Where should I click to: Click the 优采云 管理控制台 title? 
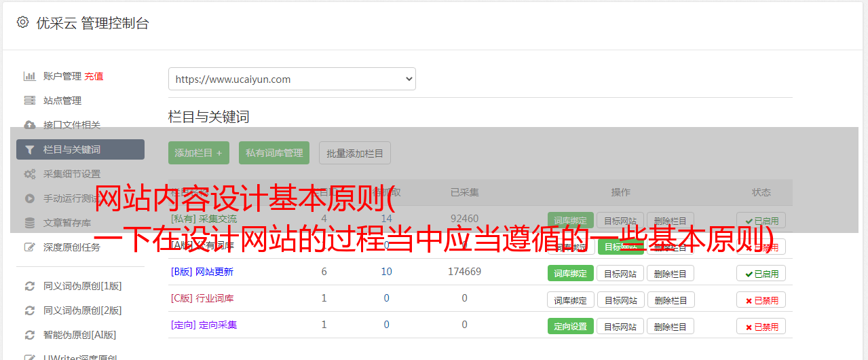coord(92,23)
